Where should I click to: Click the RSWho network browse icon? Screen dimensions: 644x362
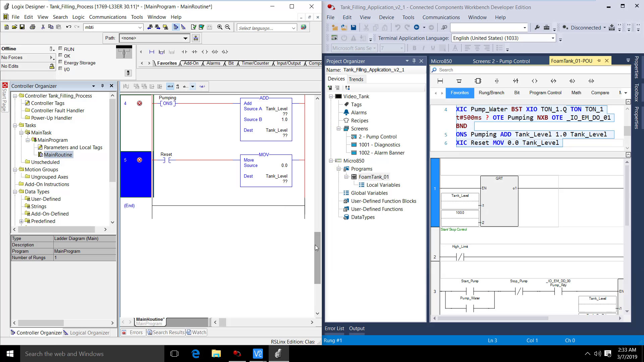coord(196,38)
